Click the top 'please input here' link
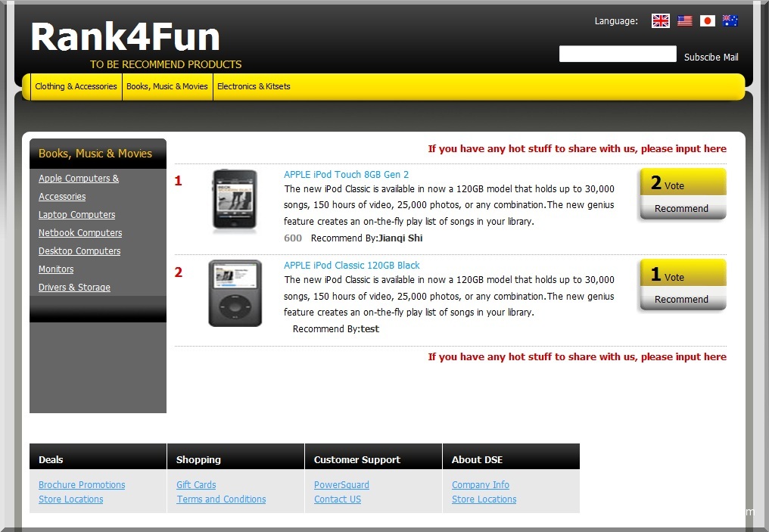The image size is (769, 532). (x=577, y=149)
